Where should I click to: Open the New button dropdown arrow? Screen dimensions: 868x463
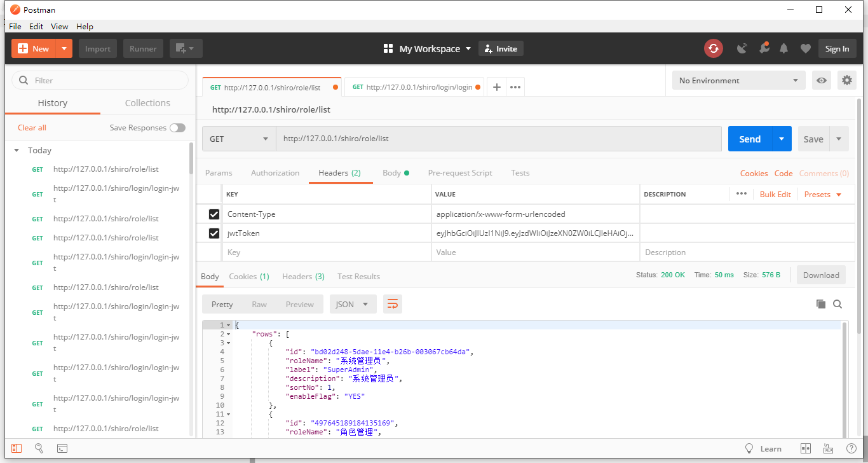click(x=64, y=48)
